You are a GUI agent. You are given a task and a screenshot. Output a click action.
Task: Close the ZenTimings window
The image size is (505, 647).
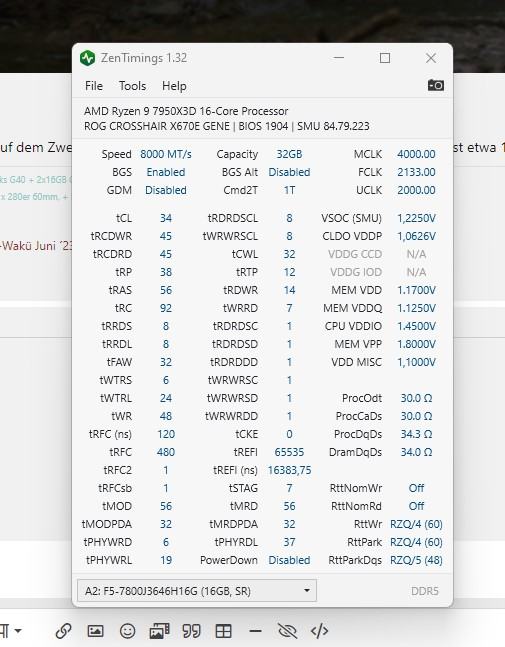pos(431,58)
